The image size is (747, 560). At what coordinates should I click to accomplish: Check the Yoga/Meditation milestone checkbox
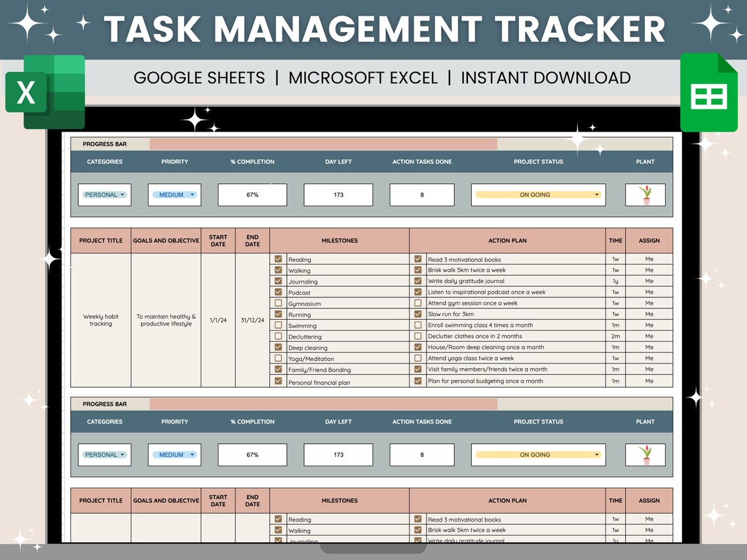[x=278, y=358]
